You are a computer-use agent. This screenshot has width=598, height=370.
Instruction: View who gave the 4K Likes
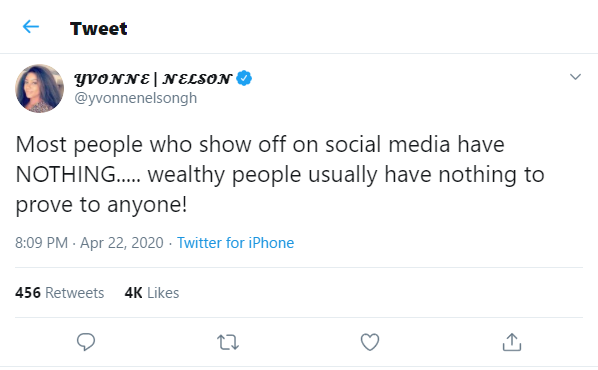152,293
